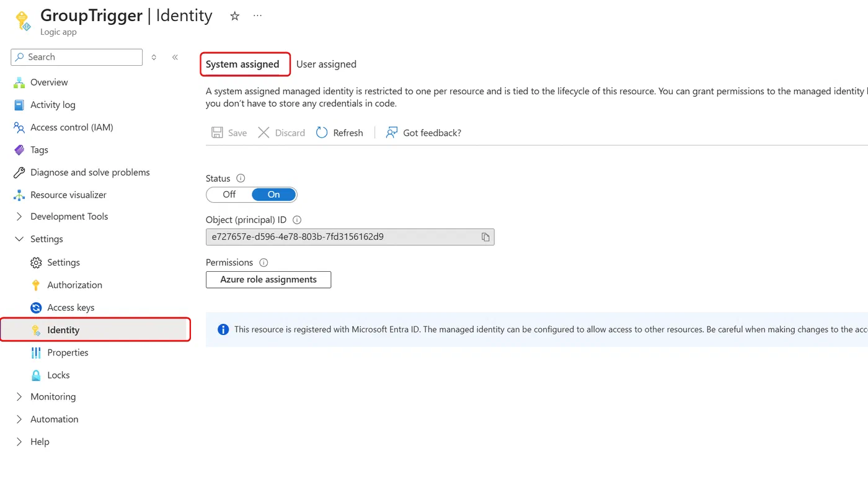This screenshot has width=868, height=497.
Task: Click the Access keys icon
Action: coord(36,308)
